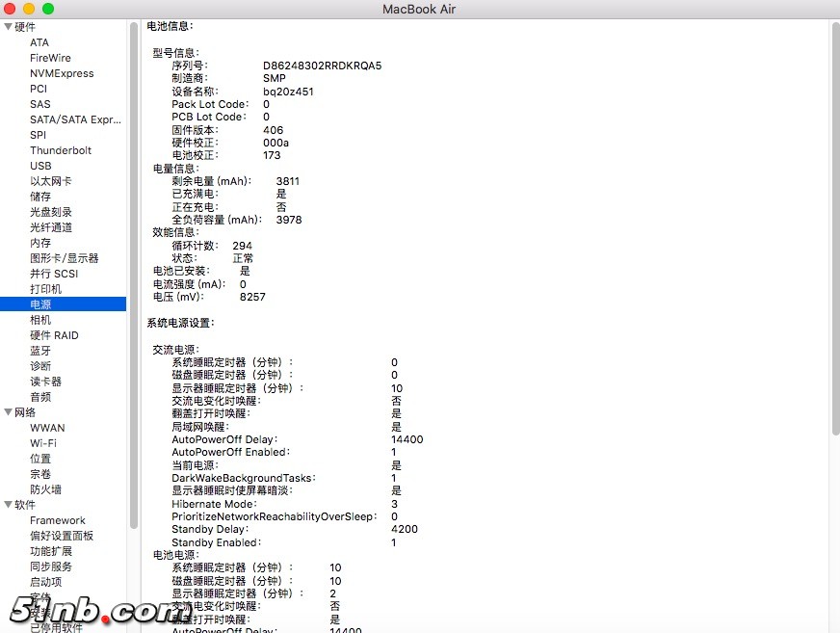Click the red close window button

(x=11, y=9)
